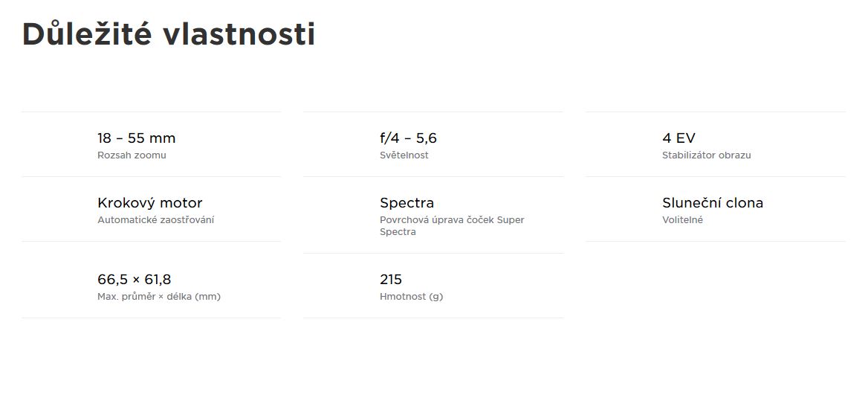This screenshot has height=415, width=868.
Task: Select the '215' weight value
Action: click(391, 279)
